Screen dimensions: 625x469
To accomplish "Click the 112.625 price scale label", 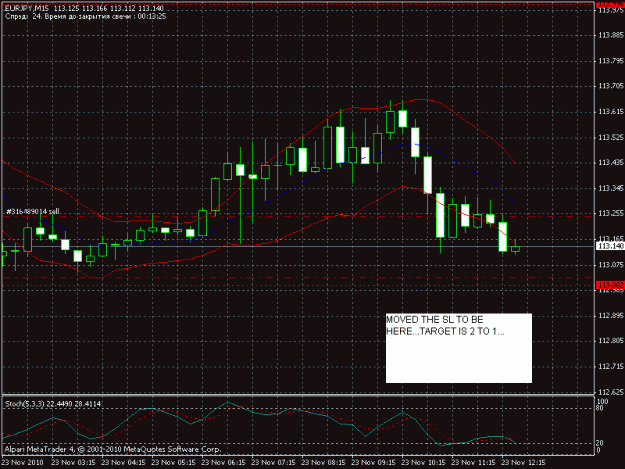I will click(611, 392).
